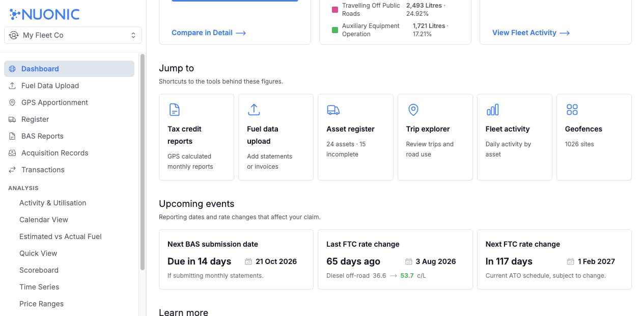Open Transactions in sidebar
The width and height of the screenshot is (644, 316).
pos(69,170)
